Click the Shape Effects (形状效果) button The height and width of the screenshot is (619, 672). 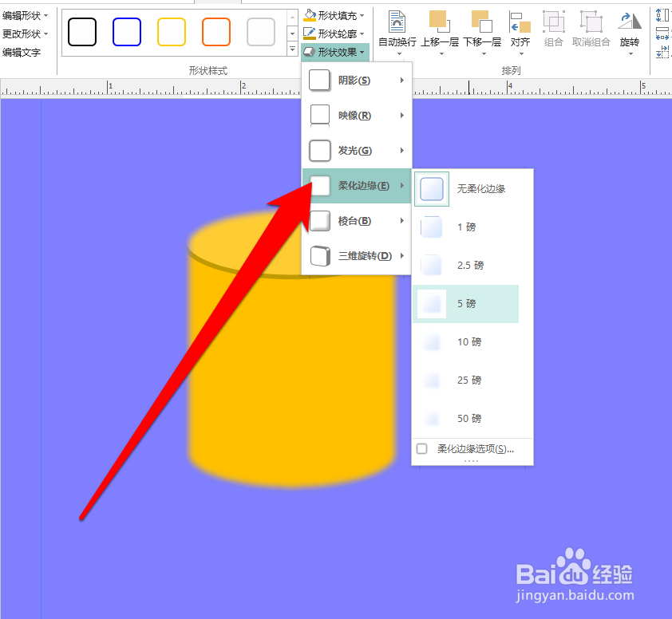point(334,53)
